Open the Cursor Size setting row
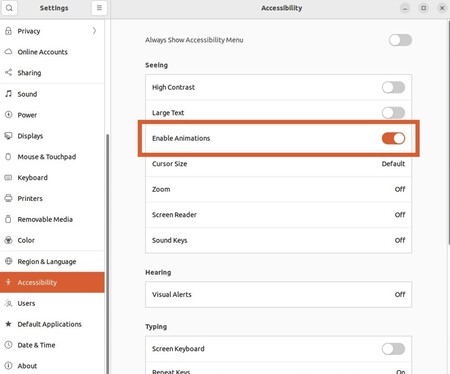The width and height of the screenshot is (450, 374). 278,164
